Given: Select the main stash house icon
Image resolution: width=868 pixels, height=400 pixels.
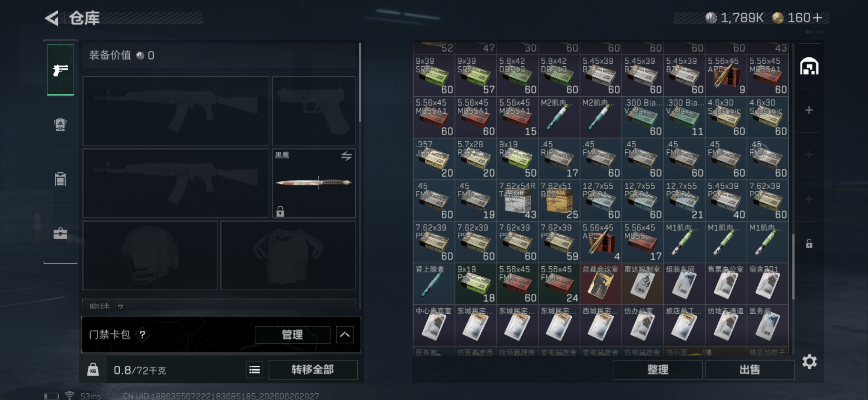Looking at the screenshot, I should coord(809,66).
